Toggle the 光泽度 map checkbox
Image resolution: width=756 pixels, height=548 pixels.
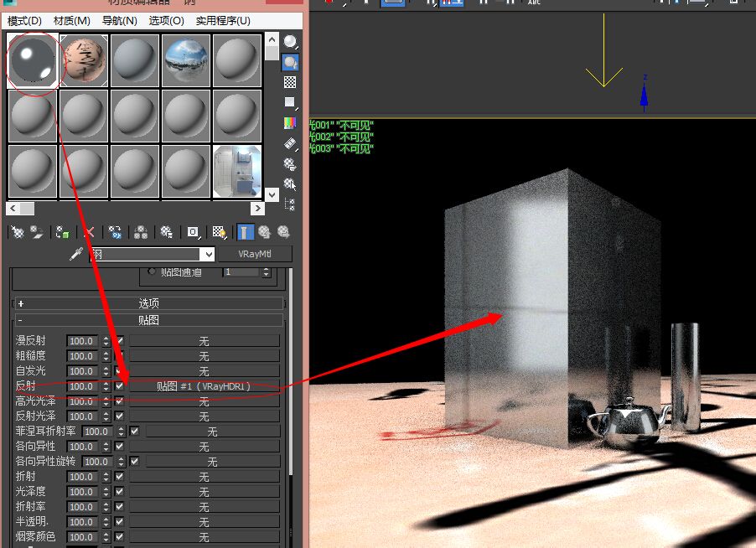[x=119, y=492]
